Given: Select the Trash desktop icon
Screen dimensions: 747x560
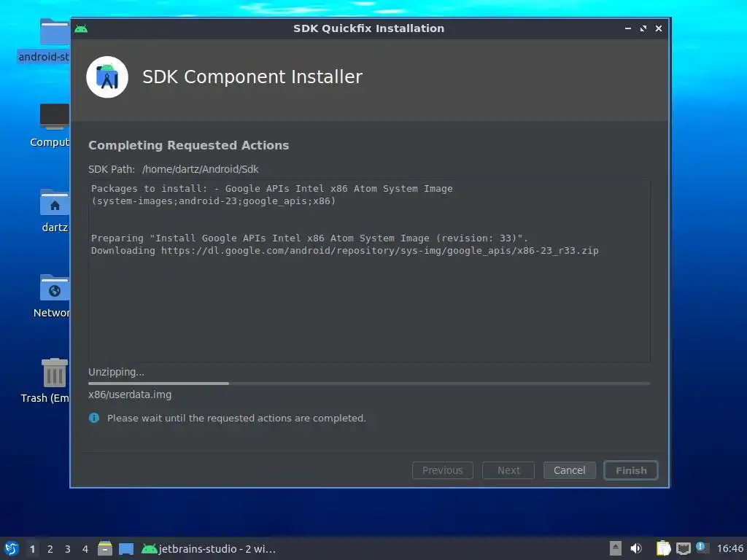Looking at the screenshot, I should click(x=46, y=381).
